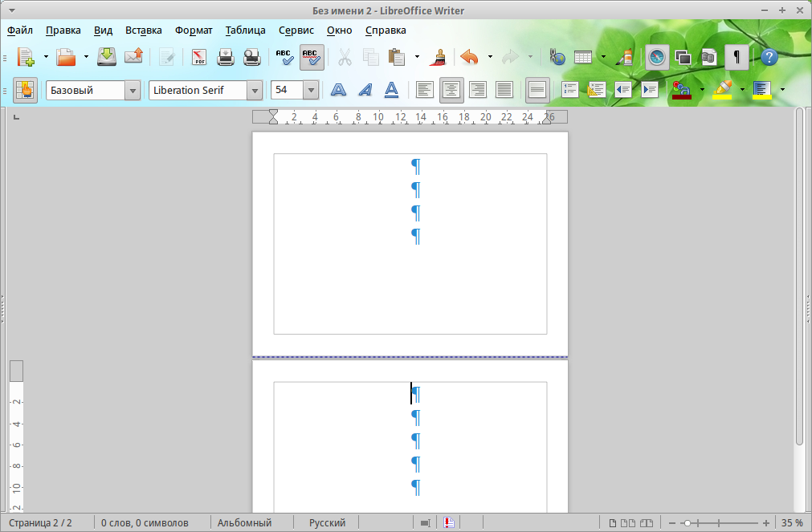Click the Save document icon
Image resolution: width=812 pixels, height=532 pixels.
pyautogui.click(x=107, y=57)
